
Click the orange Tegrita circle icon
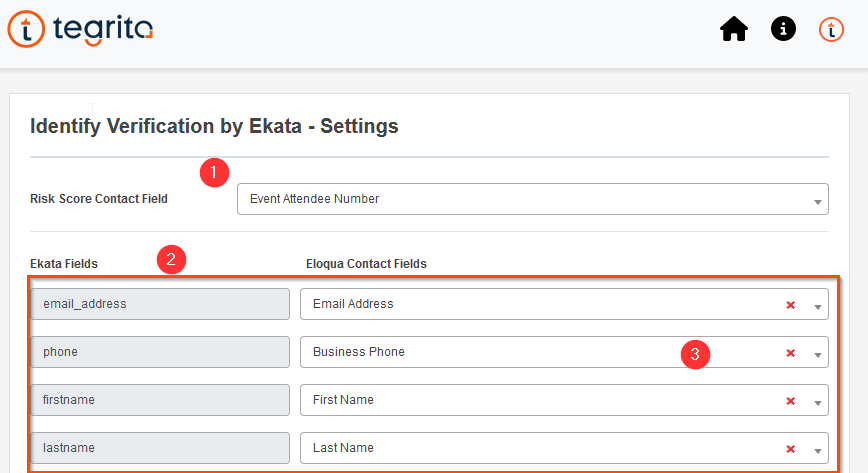(831, 29)
